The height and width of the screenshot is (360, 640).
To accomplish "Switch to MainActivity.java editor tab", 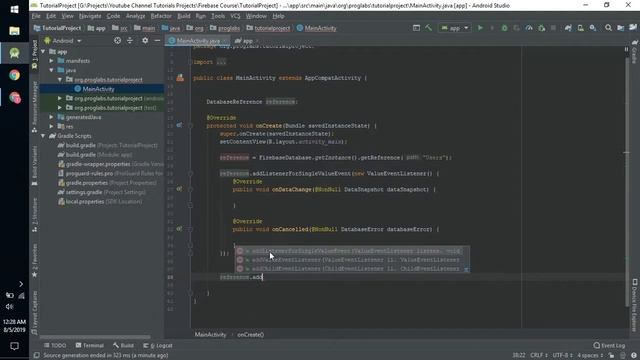I will 198,41.
